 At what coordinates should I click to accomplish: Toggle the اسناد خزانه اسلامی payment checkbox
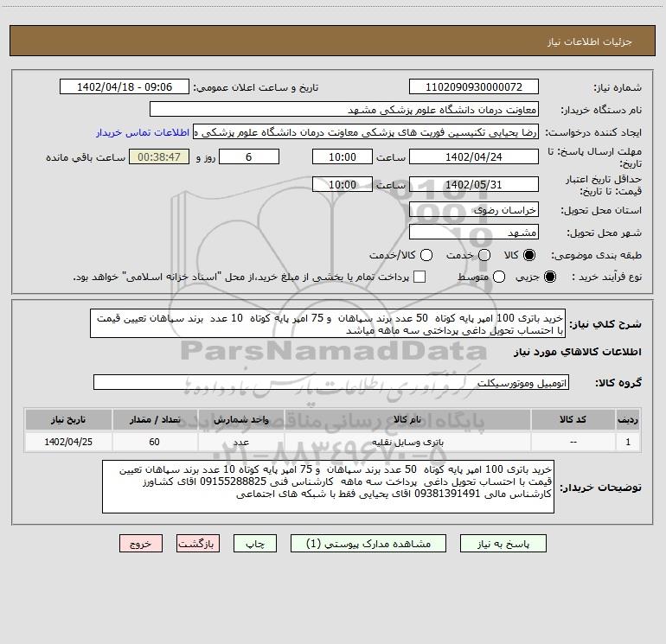pos(419,277)
